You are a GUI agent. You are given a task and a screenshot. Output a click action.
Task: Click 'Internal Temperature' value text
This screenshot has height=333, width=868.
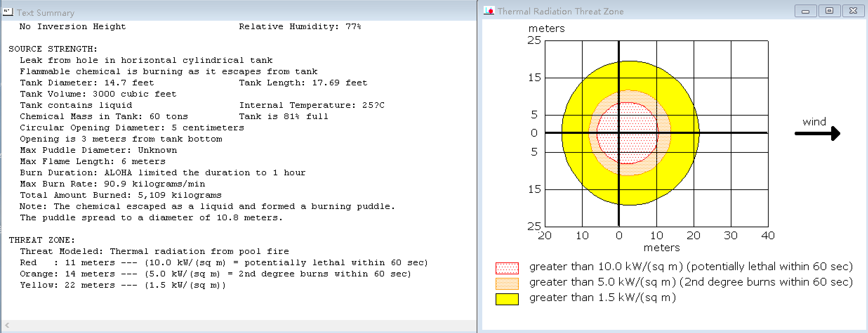pos(312,105)
